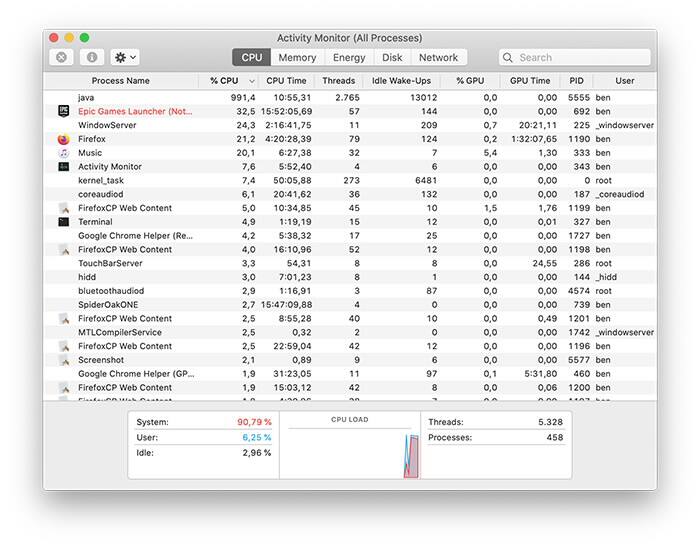Click icon of FirefoxCP Web Content PID 1201
This screenshot has width=700, height=547.
[x=64, y=318]
